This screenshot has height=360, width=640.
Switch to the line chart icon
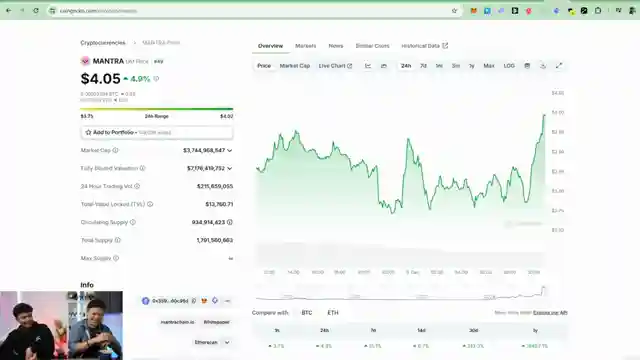click(x=368, y=66)
